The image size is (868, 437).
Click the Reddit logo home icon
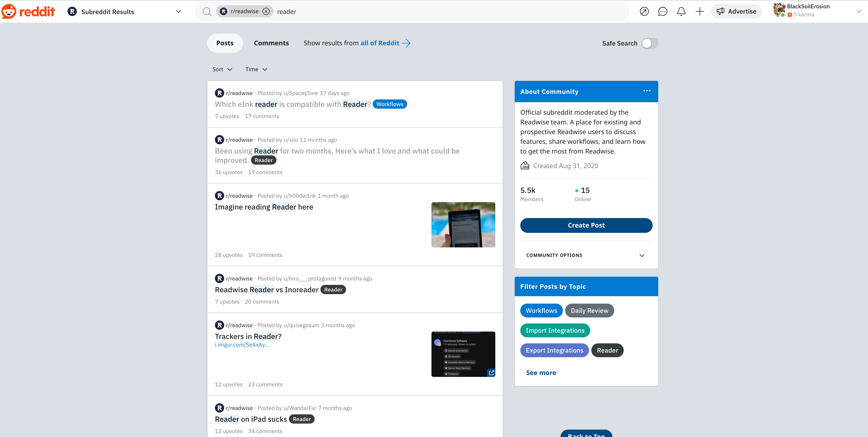pyautogui.click(x=28, y=12)
